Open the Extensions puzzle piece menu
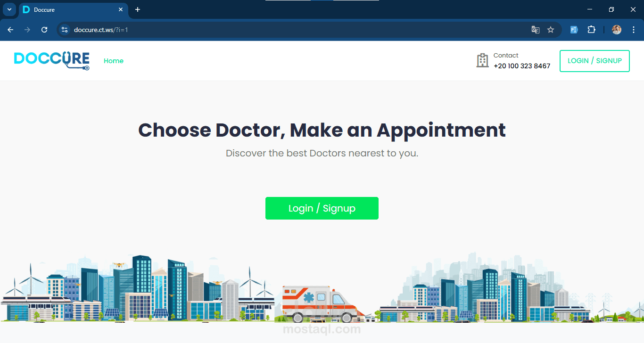 pos(591,30)
